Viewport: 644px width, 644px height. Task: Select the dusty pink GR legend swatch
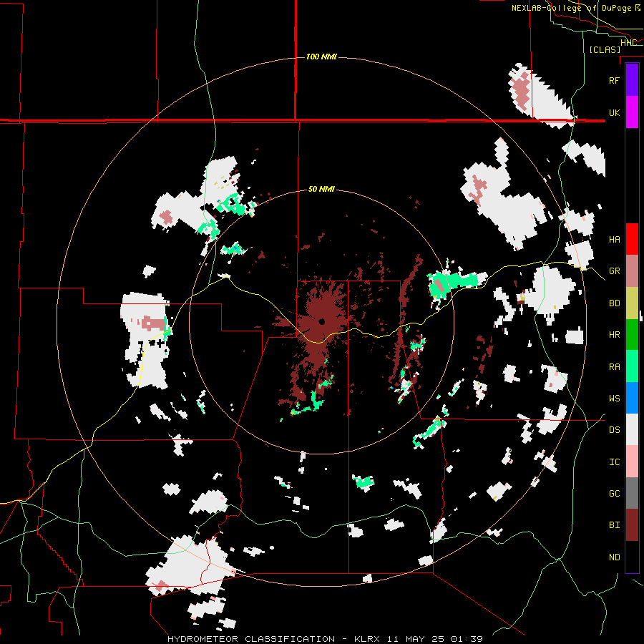[x=632, y=271]
